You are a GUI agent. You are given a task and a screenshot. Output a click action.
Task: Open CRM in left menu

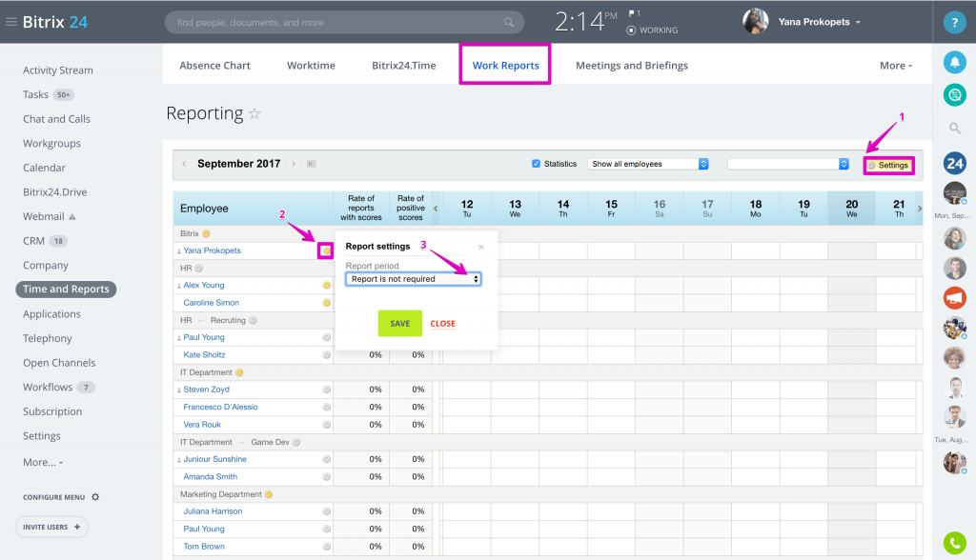coord(33,241)
